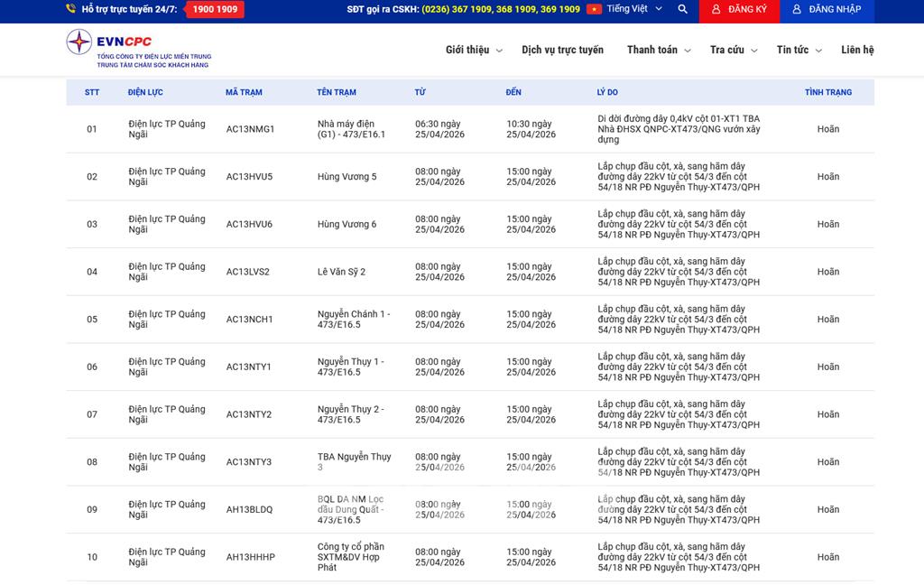Click the ĐĂNG KÝ register button
The height and width of the screenshot is (585, 924).
[x=739, y=10]
